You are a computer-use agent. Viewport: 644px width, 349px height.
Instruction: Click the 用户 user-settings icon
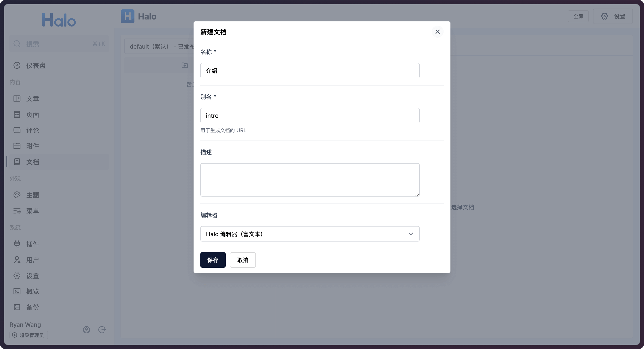[17, 260]
